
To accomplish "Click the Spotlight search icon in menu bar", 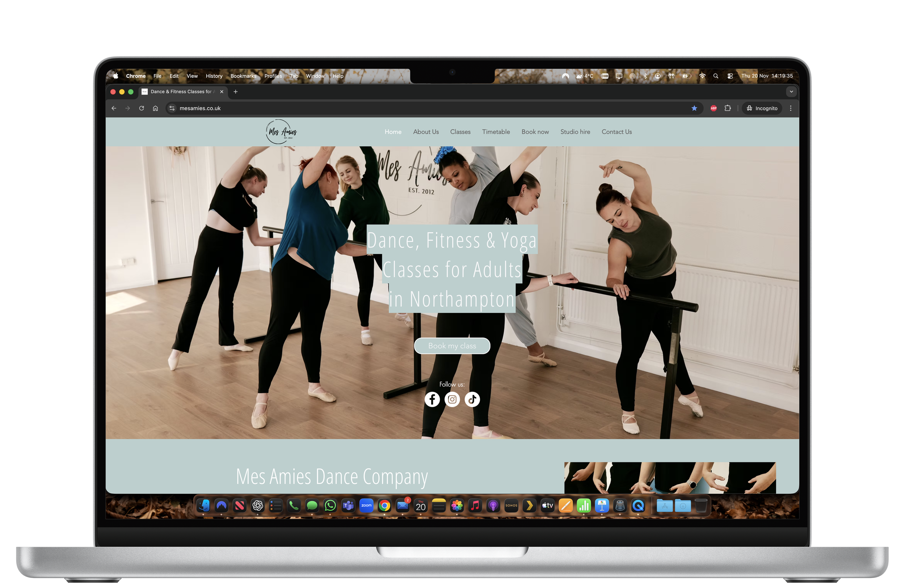I will click(x=716, y=76).
